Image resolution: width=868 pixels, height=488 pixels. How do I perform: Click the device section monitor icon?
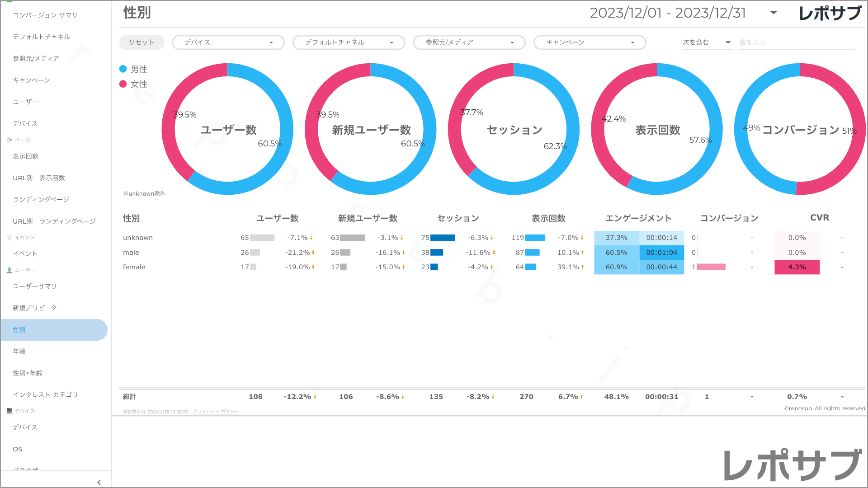pos(9,411)
